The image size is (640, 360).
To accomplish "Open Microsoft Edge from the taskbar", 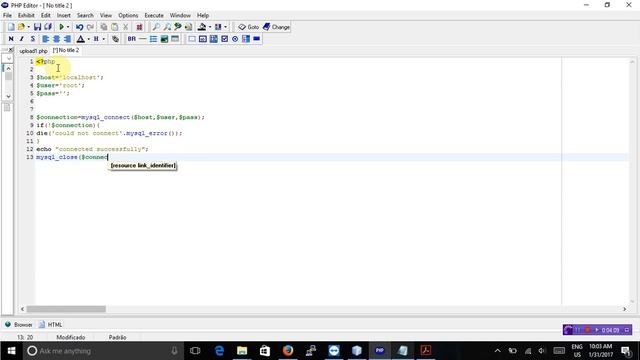I will click(x=219, y=351).
